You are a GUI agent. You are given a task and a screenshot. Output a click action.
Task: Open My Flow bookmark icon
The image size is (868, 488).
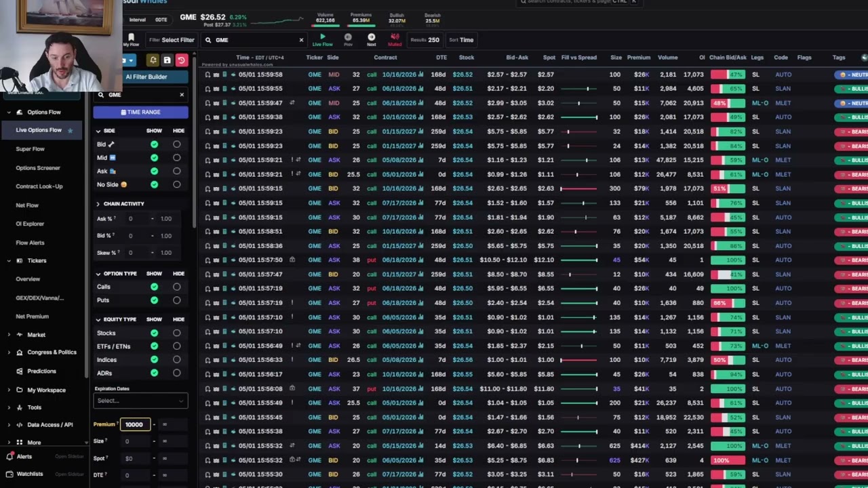[x=131, y=37]
